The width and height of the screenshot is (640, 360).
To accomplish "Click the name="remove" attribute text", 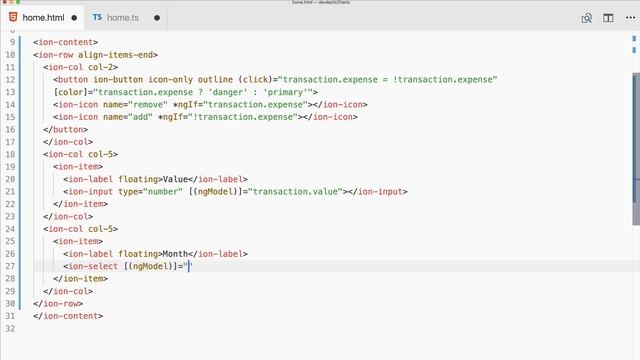I will click(x=135, y=104).
